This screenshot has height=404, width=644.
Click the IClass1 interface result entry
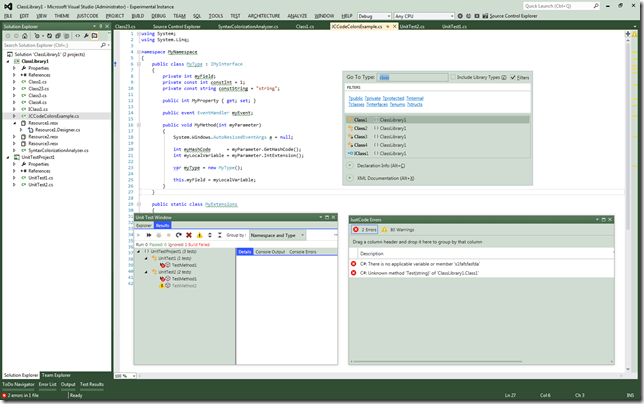coord(362,153)
